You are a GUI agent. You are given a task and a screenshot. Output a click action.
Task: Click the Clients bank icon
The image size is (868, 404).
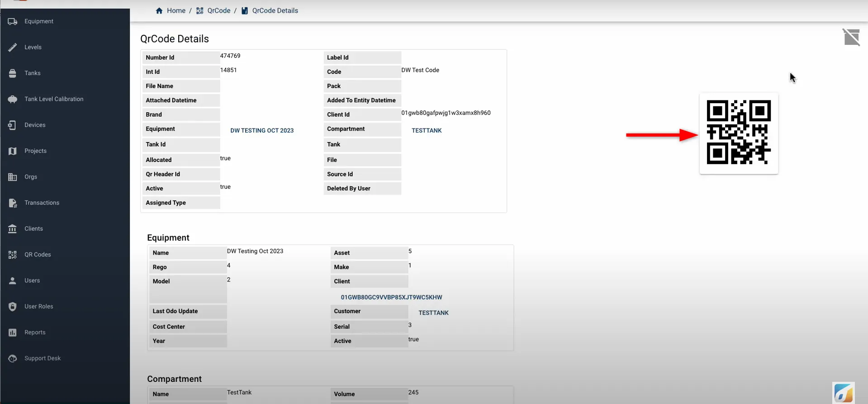(13, 228)
